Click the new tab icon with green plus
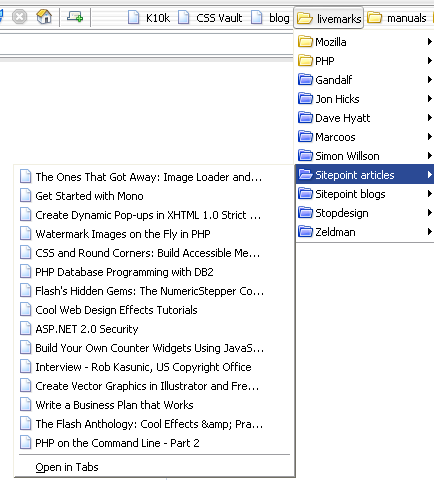The width and height of the screenshot is (434, 480). click(x=75, y=16)
